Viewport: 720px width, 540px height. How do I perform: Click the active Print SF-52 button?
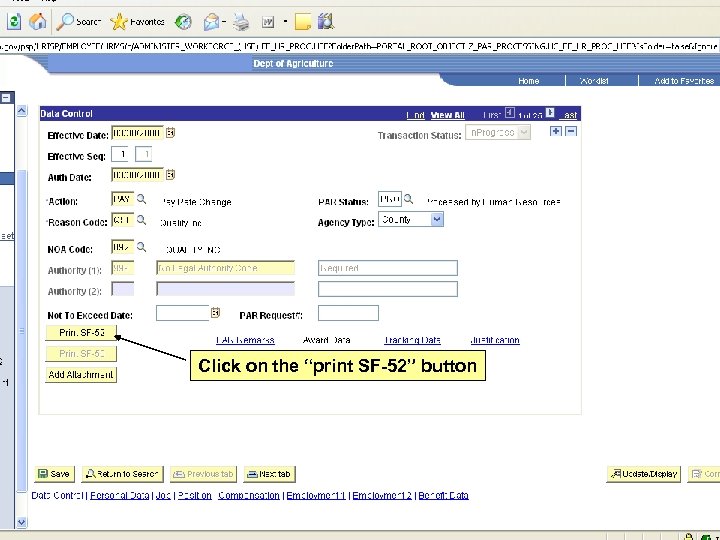[x=81, y=332]
